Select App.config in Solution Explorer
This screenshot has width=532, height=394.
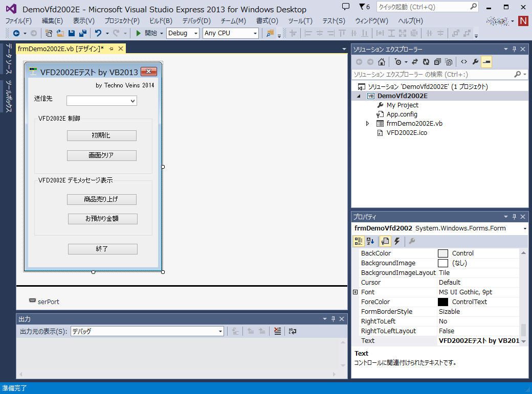tap(402, 114)
